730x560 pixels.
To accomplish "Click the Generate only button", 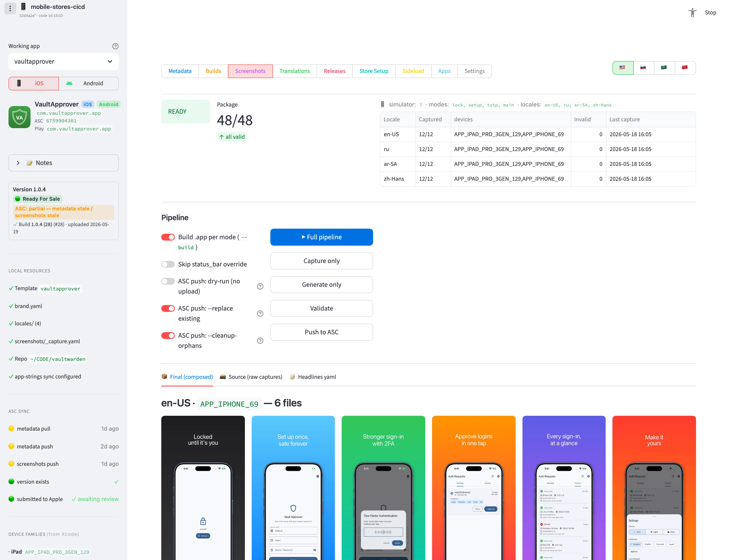I will [x=321, y=285].
